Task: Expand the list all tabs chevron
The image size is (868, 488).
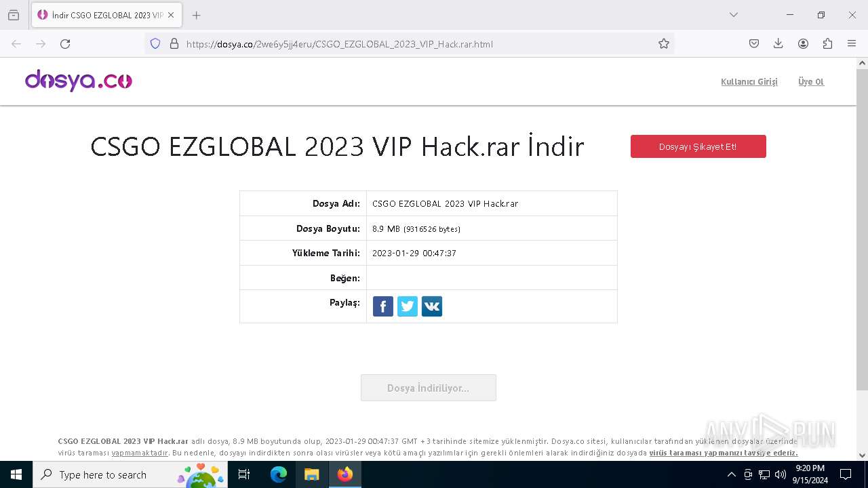Action: click(734, 15)
